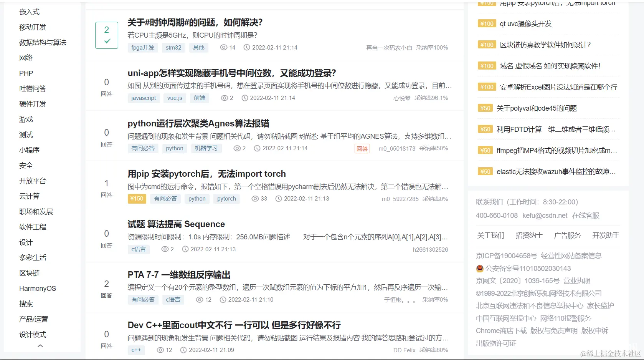Switch to the 云计算 category
644x360 pixels.
pyautogui.click(x=30, y=196)
